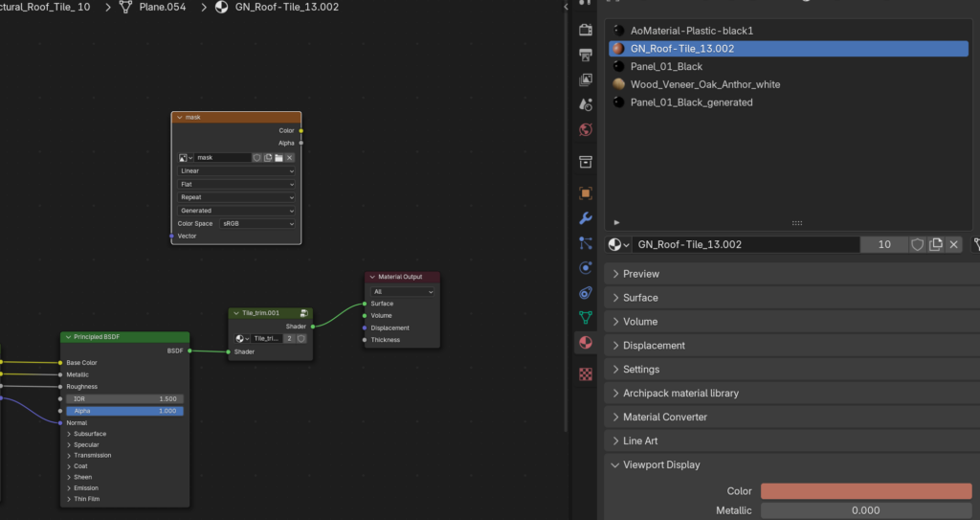Collapse the Material Output node
Image resolution: width=980 pixels, height=520 pixels.
372,277
